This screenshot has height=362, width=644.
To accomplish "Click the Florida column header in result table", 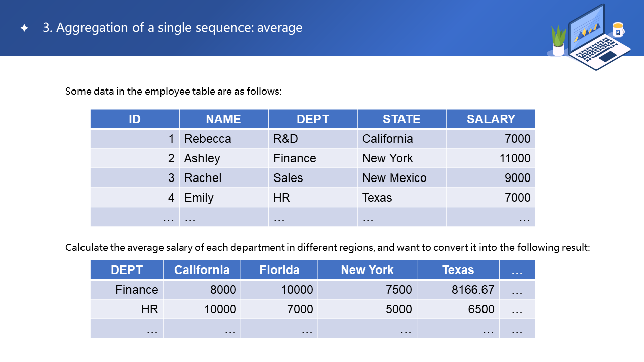I will click(279, 270).
